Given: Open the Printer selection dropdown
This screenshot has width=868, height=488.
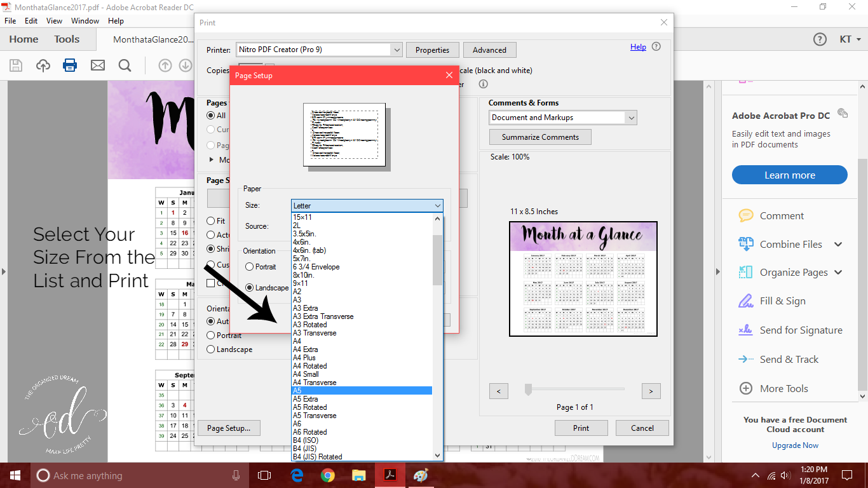Looking at the screenshot, I should tap(397, 50).
